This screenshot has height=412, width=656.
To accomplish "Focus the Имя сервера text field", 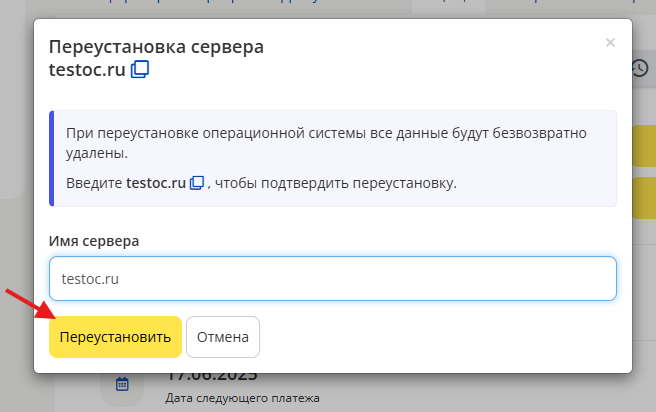I will click(x=332, y=279).
